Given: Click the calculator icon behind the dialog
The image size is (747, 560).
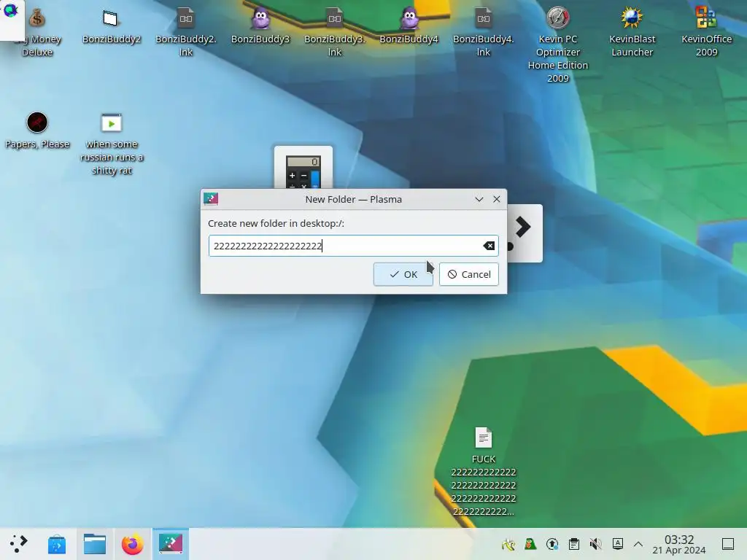Looking at the screenshot, I should (303, 169).
